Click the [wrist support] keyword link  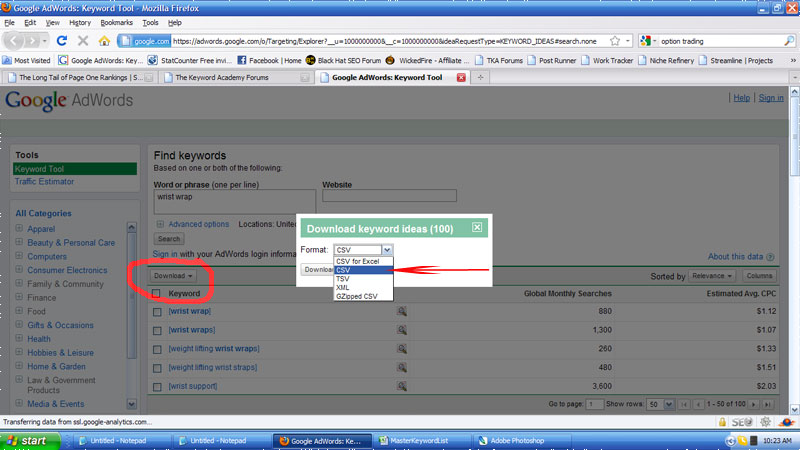coord(193,386)
